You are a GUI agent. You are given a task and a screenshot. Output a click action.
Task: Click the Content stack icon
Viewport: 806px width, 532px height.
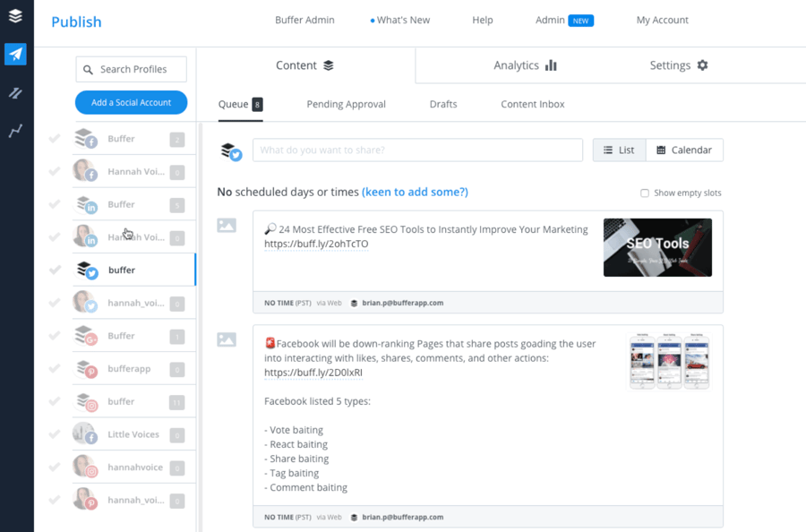coord(329,65)
